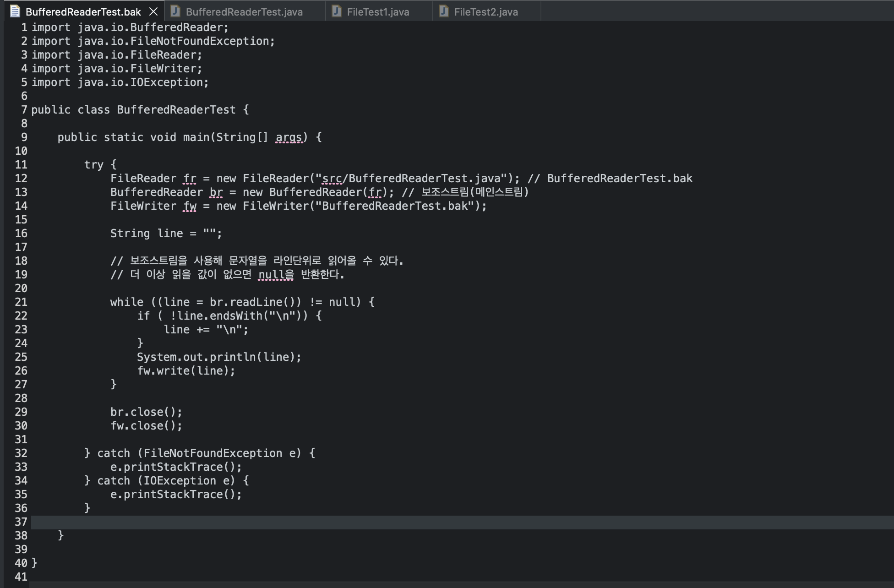Select the BufferedReaderTest.bak tab title
Screen dimensions: 894x588
[x=83, y=12]
